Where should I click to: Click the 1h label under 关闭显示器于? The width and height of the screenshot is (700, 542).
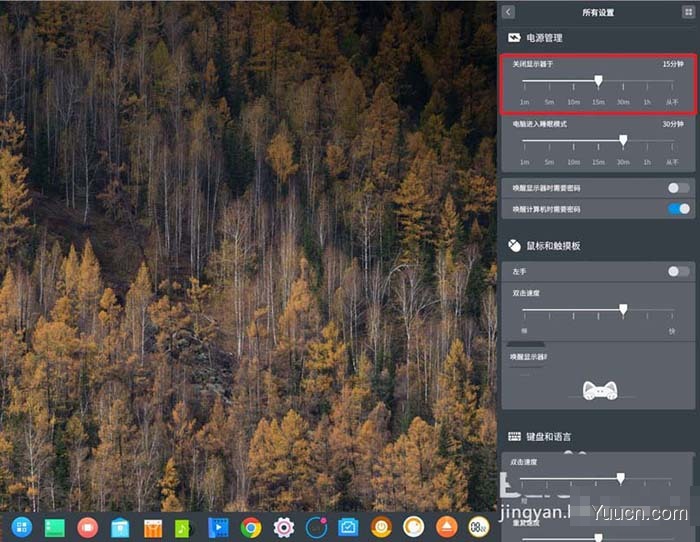[647, 102]
